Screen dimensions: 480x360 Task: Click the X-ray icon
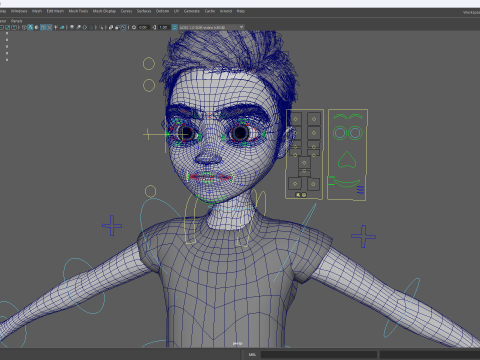tap(111, 27)
